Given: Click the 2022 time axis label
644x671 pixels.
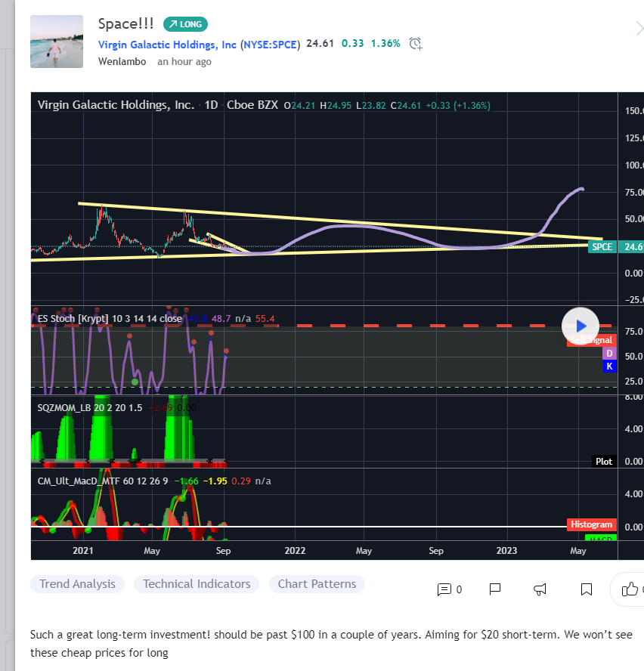Looking at the screenshot, I should (295, 551).
